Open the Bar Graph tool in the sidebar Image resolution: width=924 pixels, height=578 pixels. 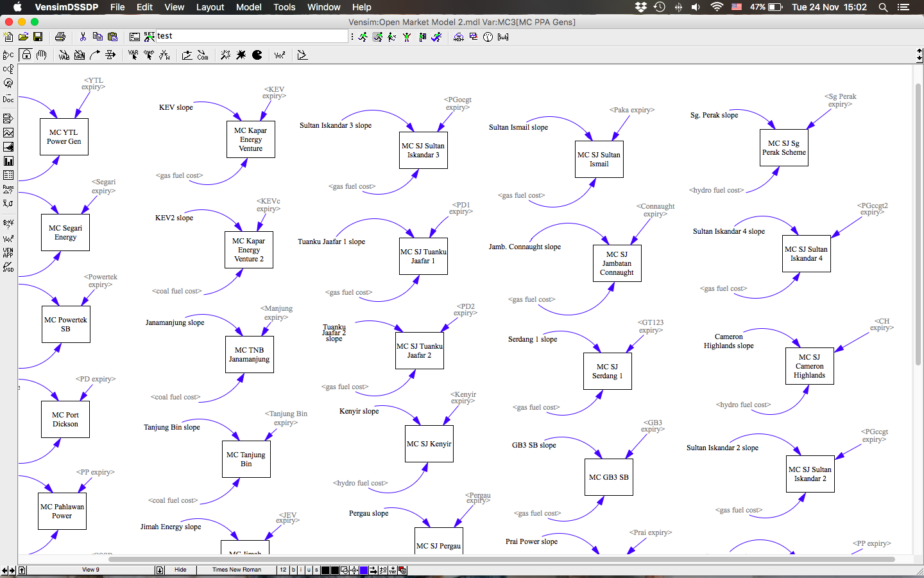click(x=8, y=161)
